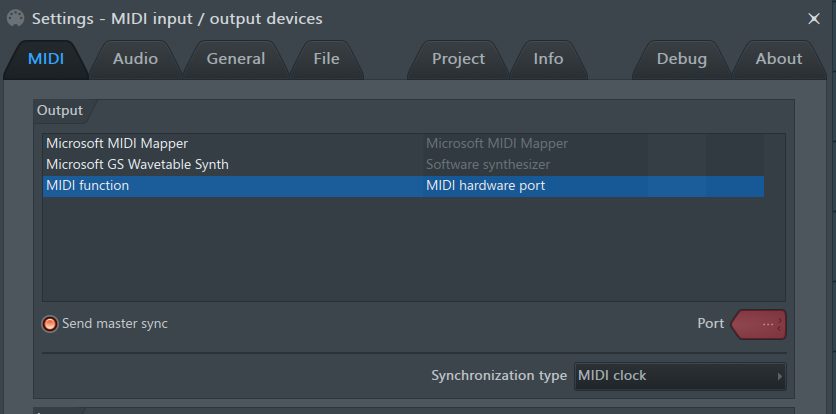Show the Info tab

tap(548, 59)
